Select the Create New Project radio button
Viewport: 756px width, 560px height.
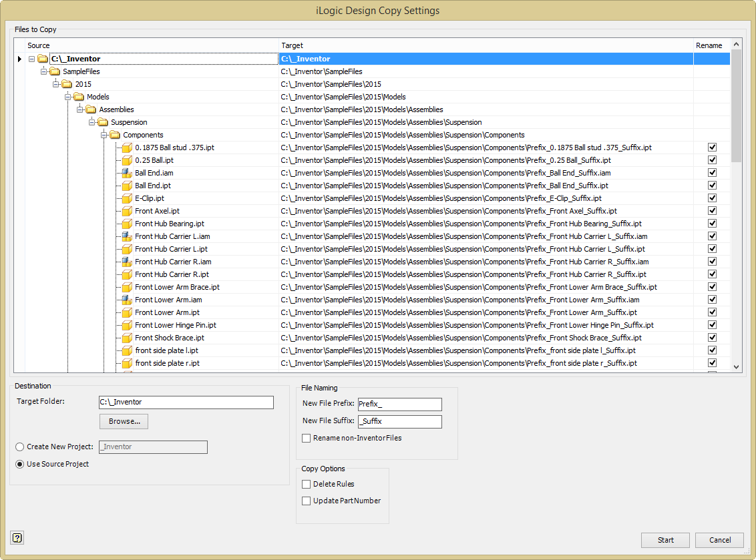tap(19, 447)
